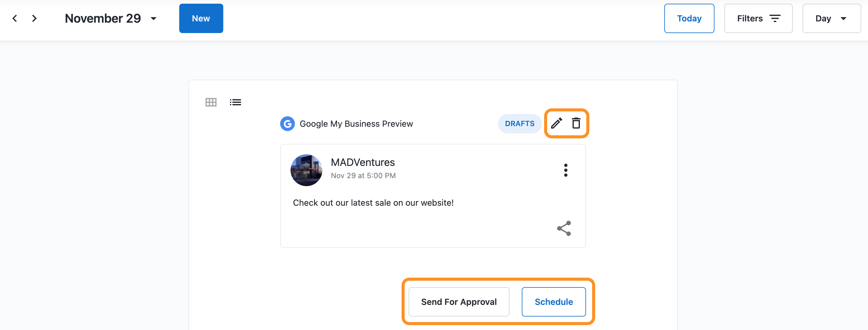Open MADVentures post options menu
Viewport: 868px width, 330px height.
point(566,170)
